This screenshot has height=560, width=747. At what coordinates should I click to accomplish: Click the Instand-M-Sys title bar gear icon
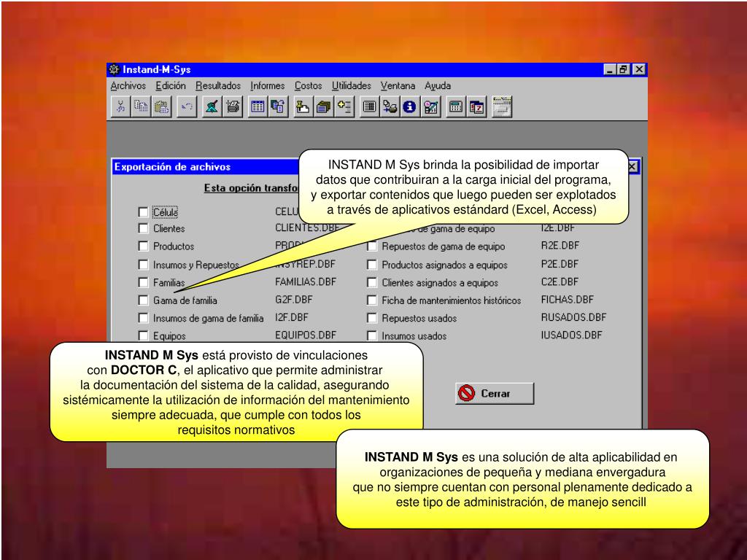[114, 69]
